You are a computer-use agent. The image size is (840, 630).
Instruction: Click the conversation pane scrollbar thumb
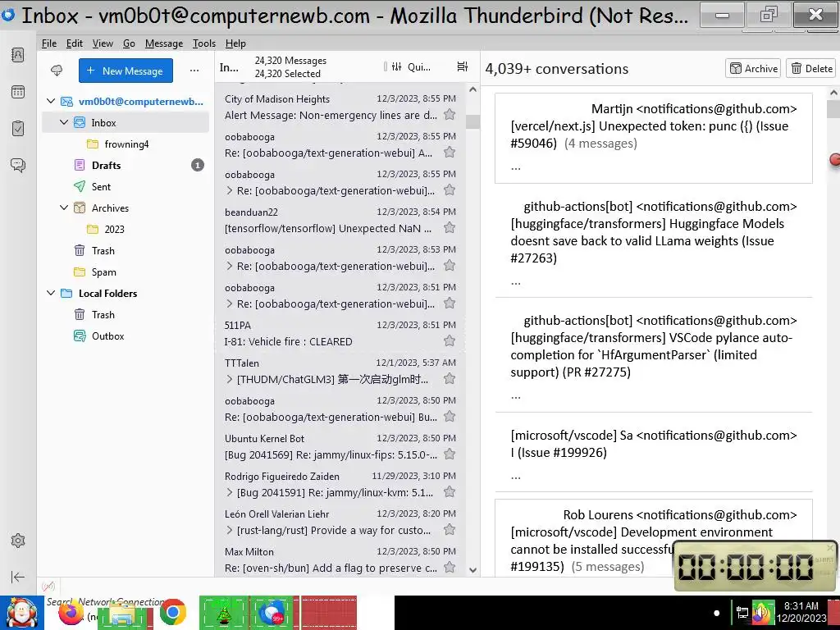point(833,109)
